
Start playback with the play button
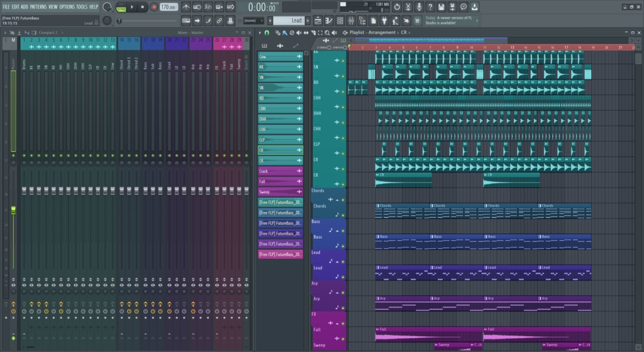[x=132, y=7]
